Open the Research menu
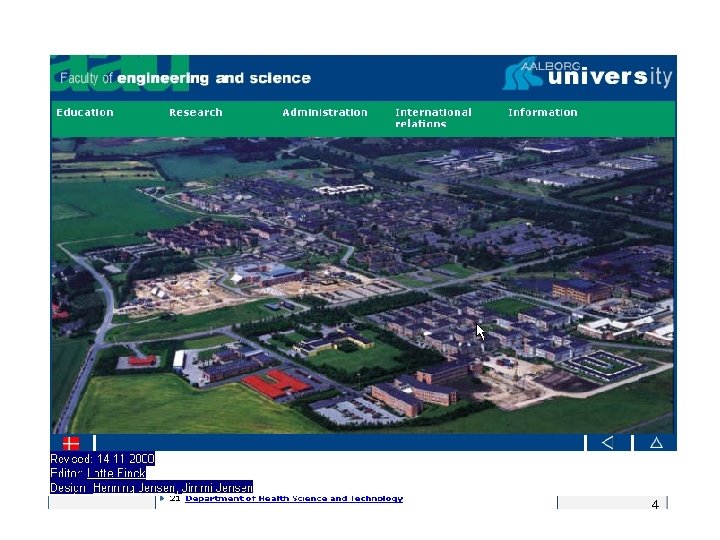This screenshot has width=720, height=540. tap(196, 112)
